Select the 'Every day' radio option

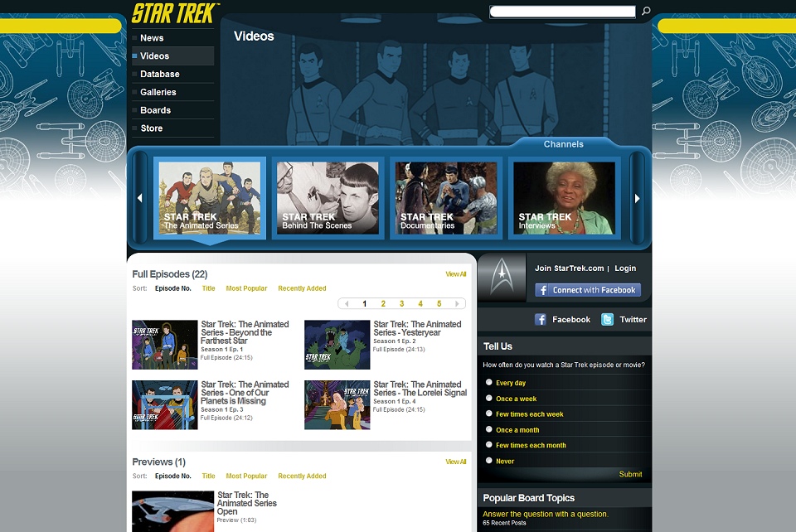[x=489, y=382]
